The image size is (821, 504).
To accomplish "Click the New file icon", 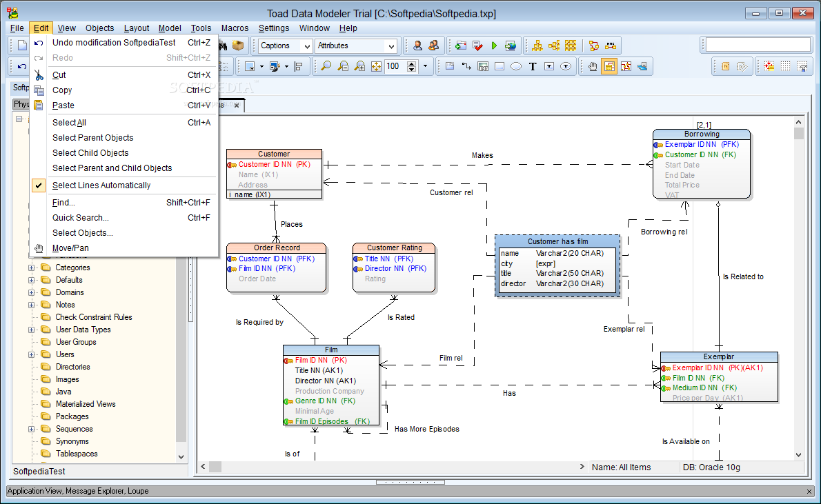I will [22, 46].
